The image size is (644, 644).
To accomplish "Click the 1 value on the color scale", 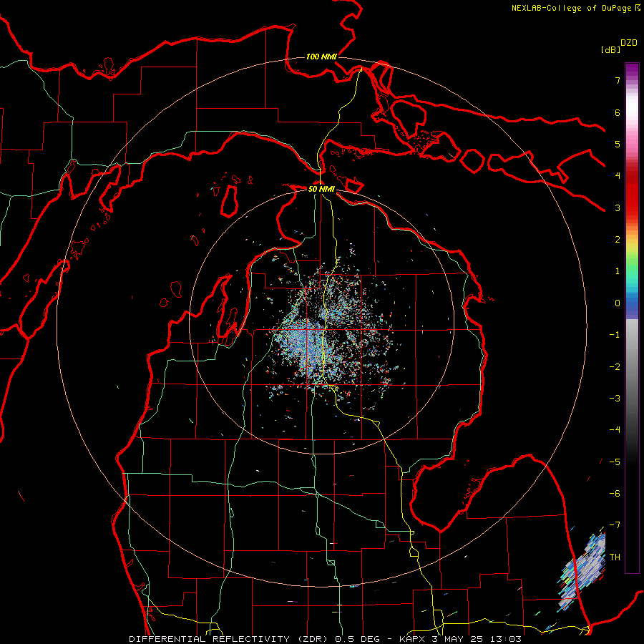I will point(618,271).
